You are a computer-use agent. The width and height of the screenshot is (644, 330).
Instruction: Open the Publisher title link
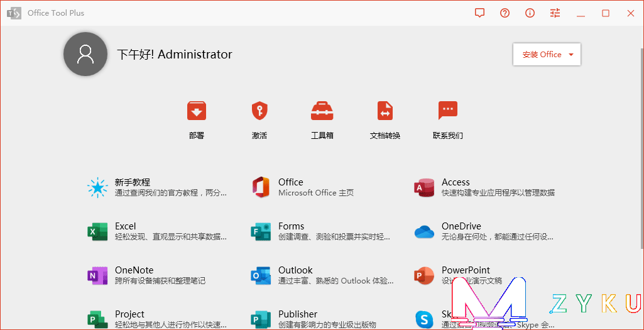tap(298, 314)
